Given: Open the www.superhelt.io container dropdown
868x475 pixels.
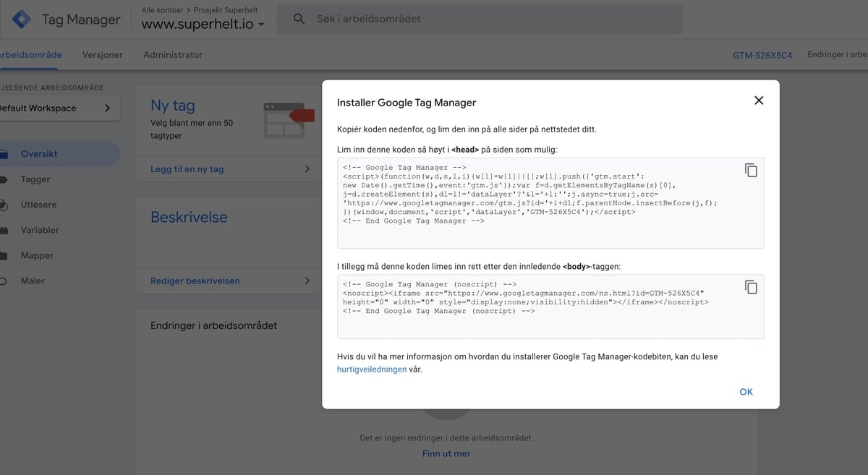Looking at the screenshot, I should (x=203, y=24).
